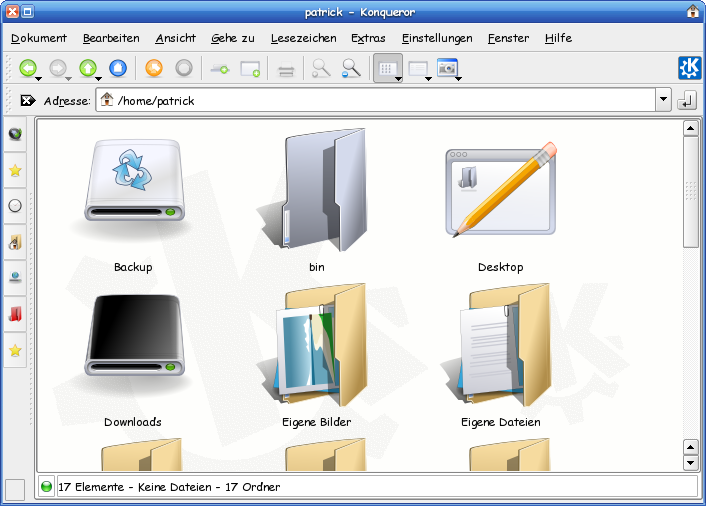Open the top globe icon in the sidebar

coord(15,134)
